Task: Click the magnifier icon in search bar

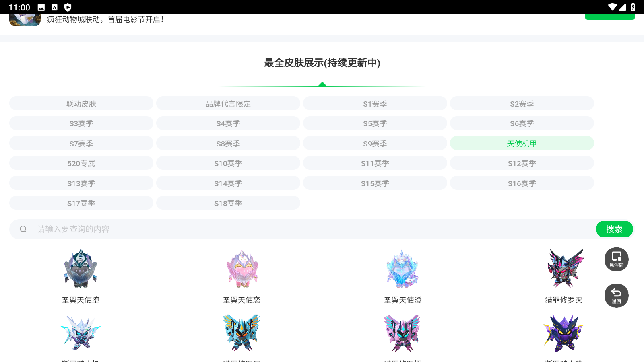Action: [x=23, y=229]
